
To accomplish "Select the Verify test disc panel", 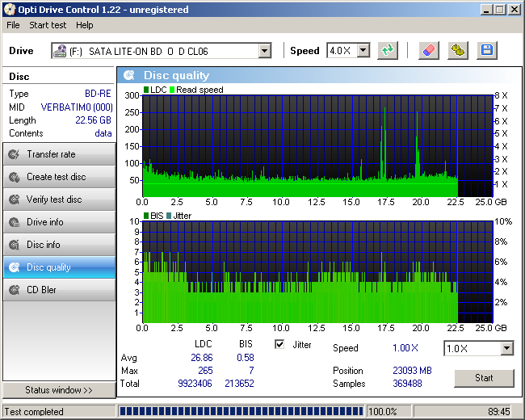I will pyautogui.click(x=59, y=199).
